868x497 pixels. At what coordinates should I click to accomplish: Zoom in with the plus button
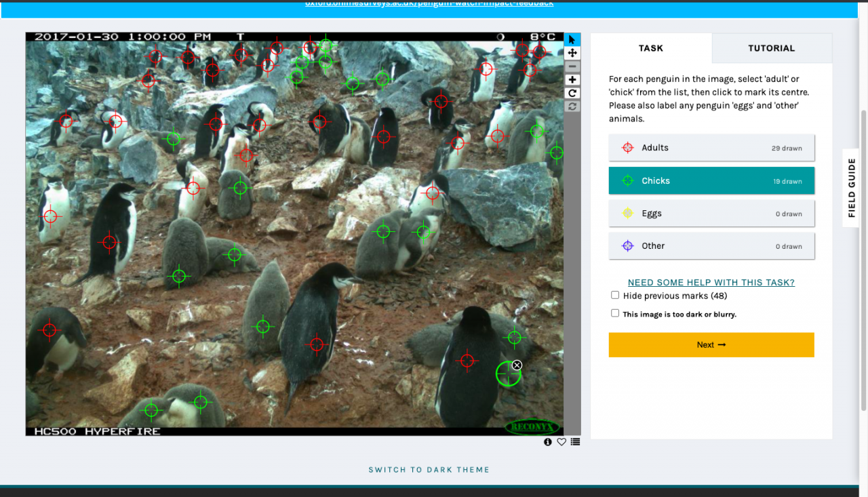tap(572, 80)
